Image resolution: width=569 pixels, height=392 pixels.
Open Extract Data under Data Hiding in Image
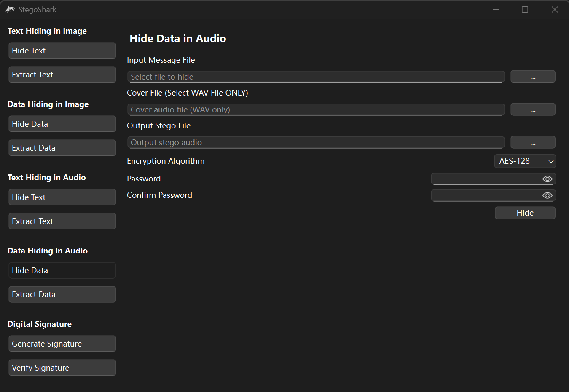tap(62, 148)
